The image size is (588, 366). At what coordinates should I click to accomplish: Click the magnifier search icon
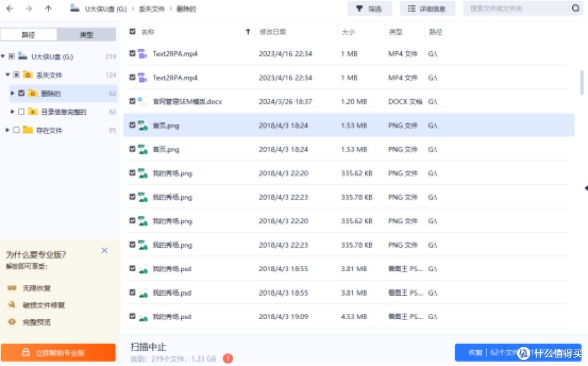(575, 8)
